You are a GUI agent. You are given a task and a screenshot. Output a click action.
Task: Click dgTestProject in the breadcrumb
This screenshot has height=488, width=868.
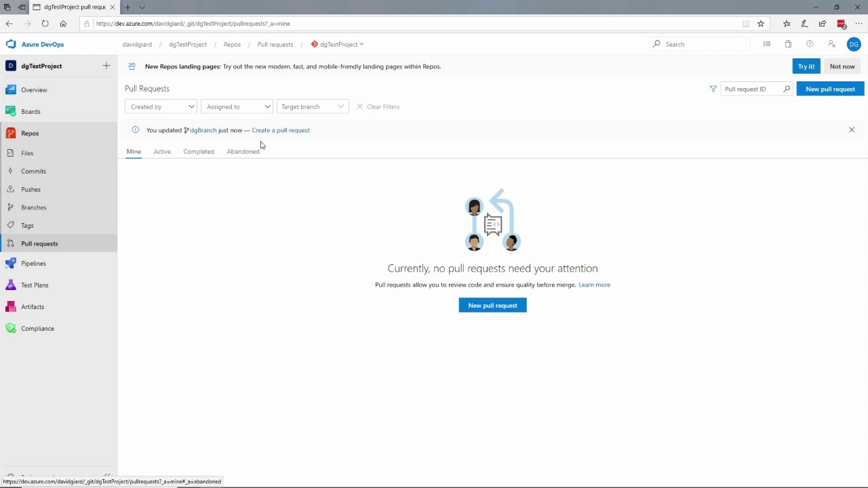[x=188, y=44]
